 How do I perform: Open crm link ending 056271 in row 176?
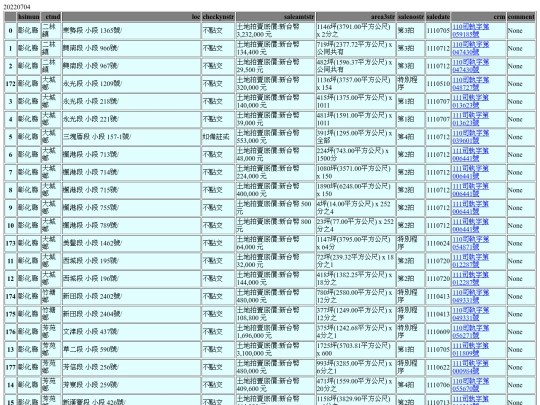470,332
